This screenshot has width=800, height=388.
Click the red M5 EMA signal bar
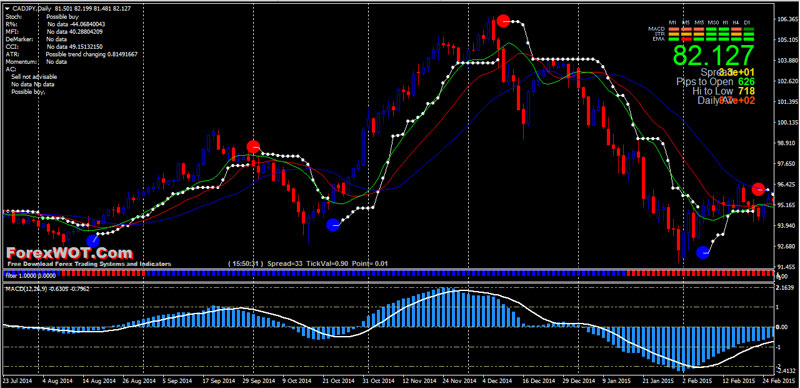click(686, 38)
